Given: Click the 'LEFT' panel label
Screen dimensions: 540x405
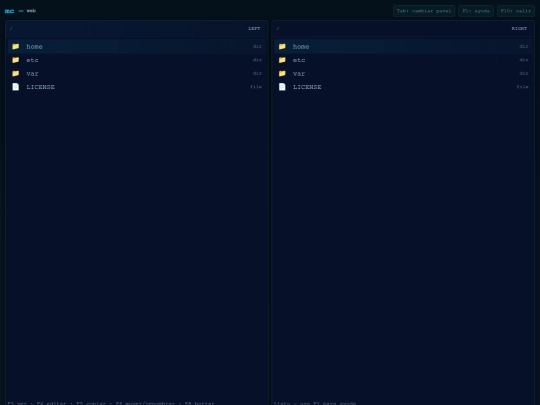Looking at the screenshot, I should (254, 29).
